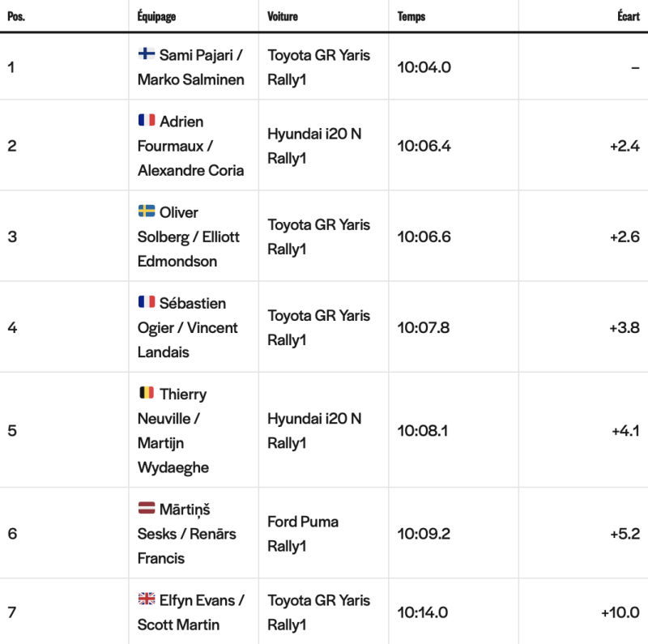Select the Écart column header
Viewport: 648px width, 644px height.
click(x=629, y=16)
